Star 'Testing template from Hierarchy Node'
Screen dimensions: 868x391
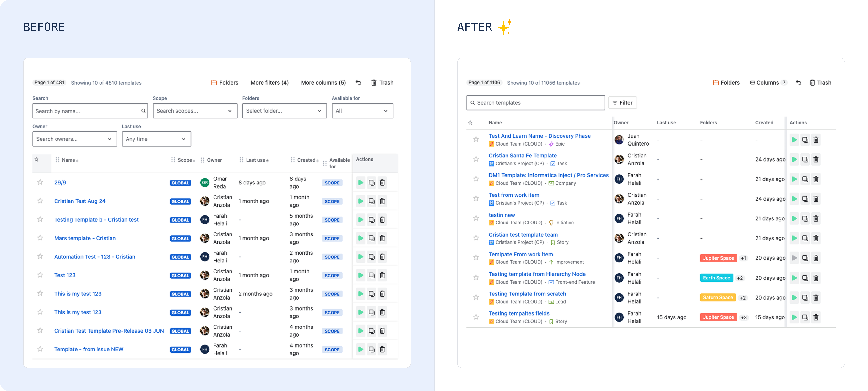click(x=476, y=278)
